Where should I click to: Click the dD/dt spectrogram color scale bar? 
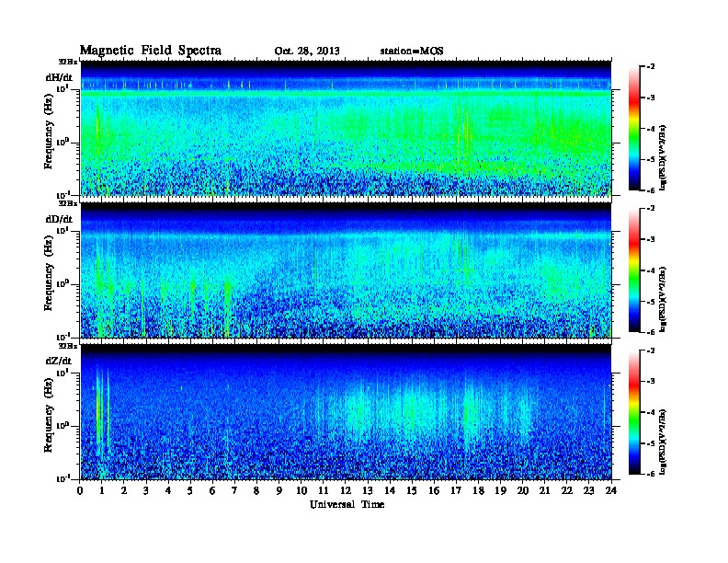[x=634, y=270]
